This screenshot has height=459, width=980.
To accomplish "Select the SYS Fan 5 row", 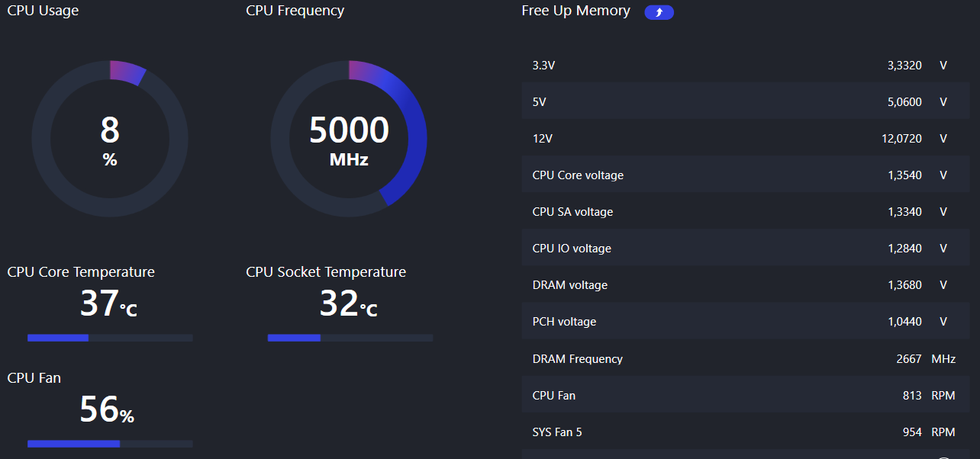I will tap(746, 432).
